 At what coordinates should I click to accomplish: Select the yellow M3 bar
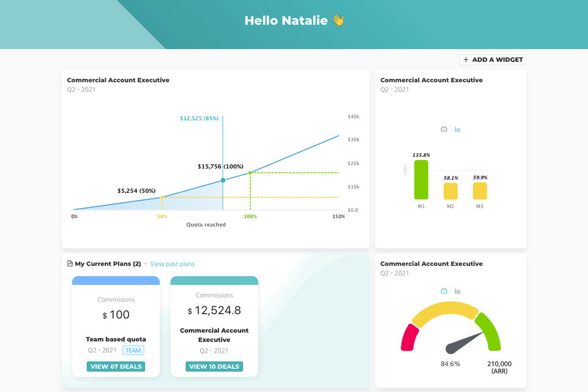click(480, 191)
